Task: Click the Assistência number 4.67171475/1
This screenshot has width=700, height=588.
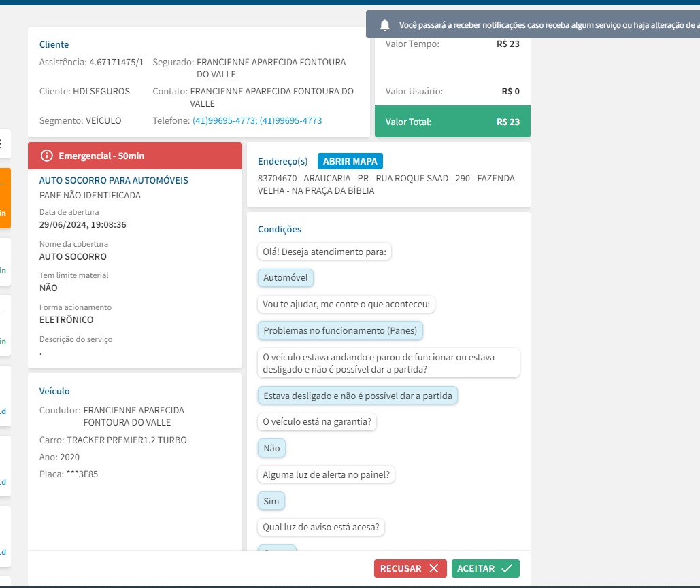Action: point(116,62)
